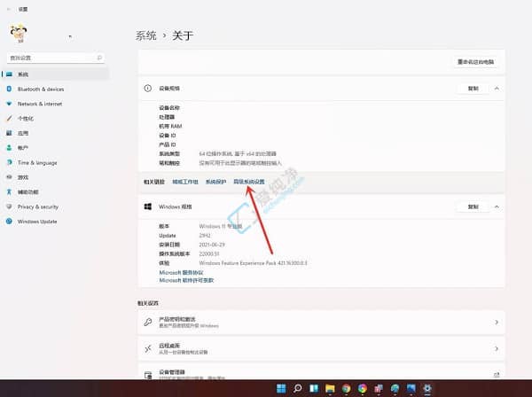The width and height of the screenshot is (532, 397).
Task: Click the magnifier icon in the search box
Action: (99, 58)
